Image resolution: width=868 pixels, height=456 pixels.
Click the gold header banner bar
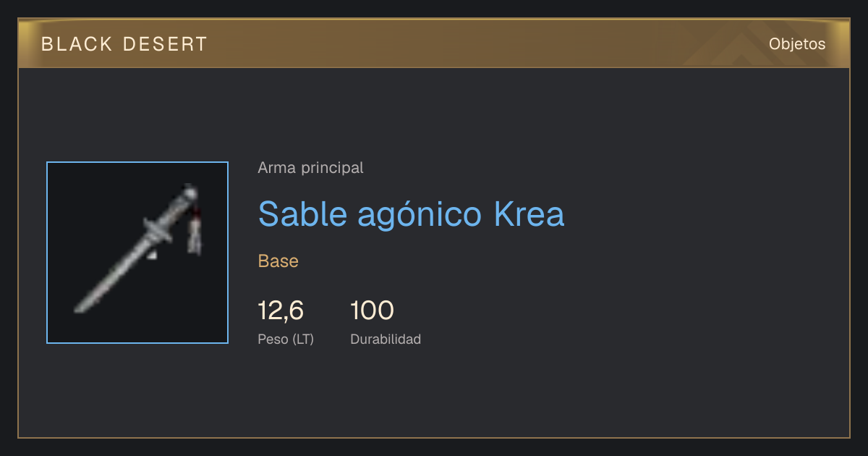[434, 43]
